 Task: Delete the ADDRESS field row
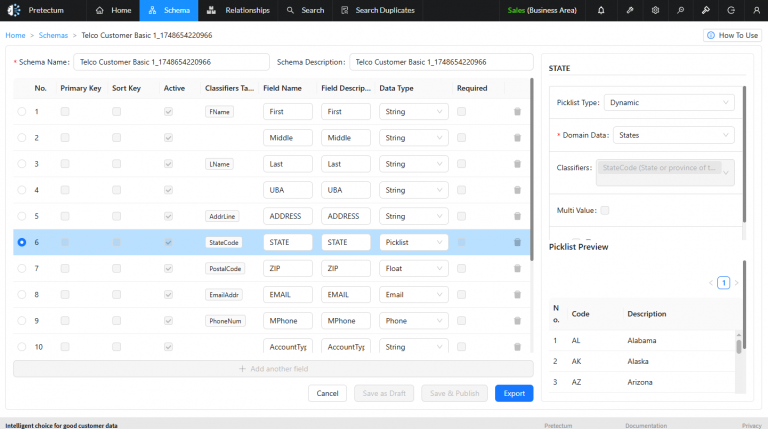(517, 216)
